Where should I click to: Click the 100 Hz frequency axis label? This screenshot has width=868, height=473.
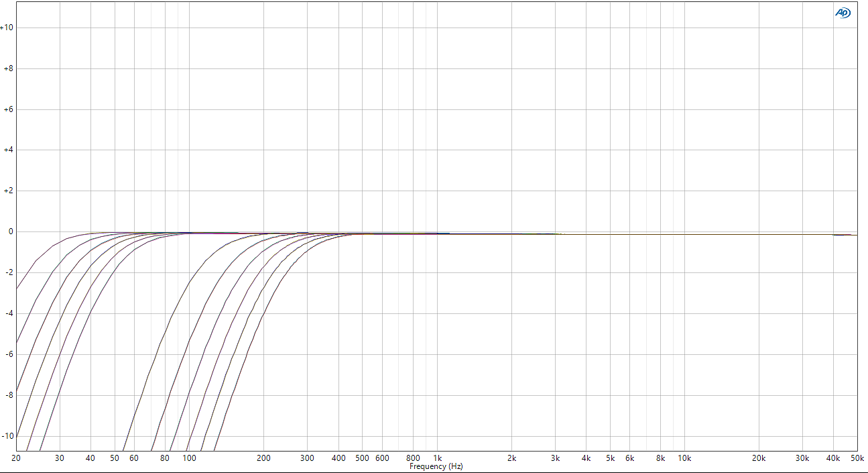point(189,458)
